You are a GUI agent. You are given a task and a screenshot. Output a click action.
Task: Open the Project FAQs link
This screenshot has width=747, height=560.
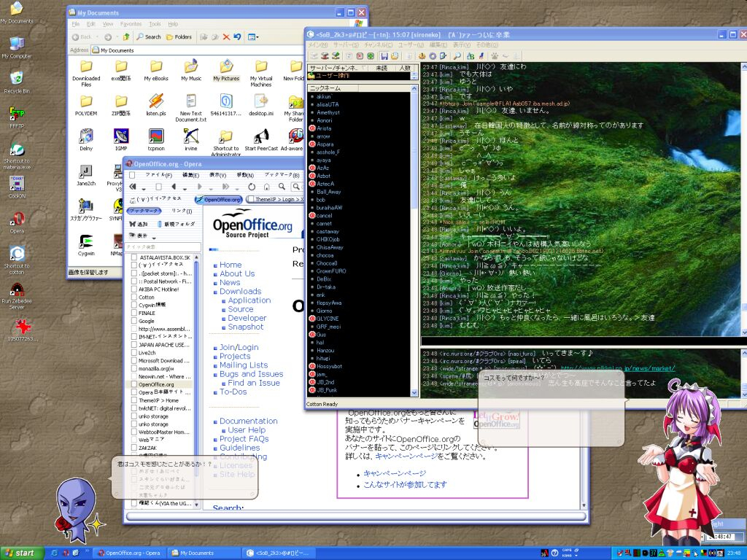[x=244, y=438]
